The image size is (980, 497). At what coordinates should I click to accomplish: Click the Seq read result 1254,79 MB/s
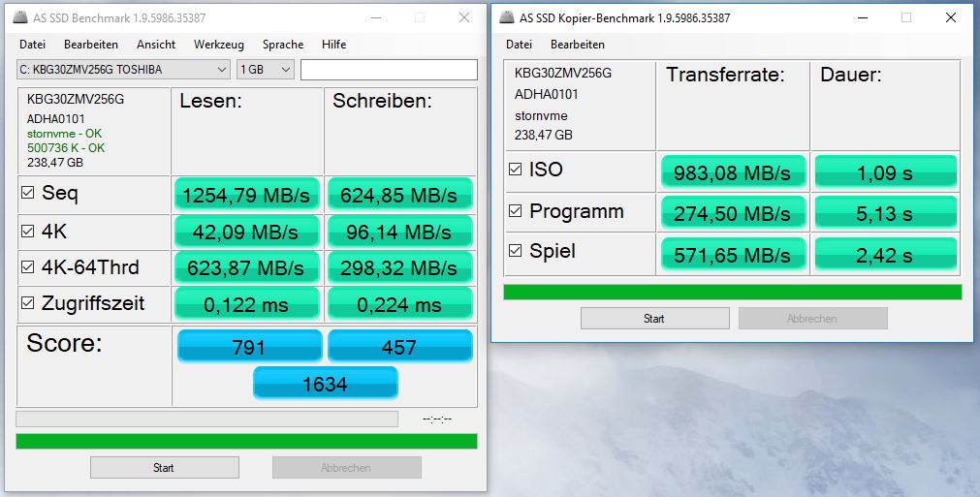pos(247,195)
